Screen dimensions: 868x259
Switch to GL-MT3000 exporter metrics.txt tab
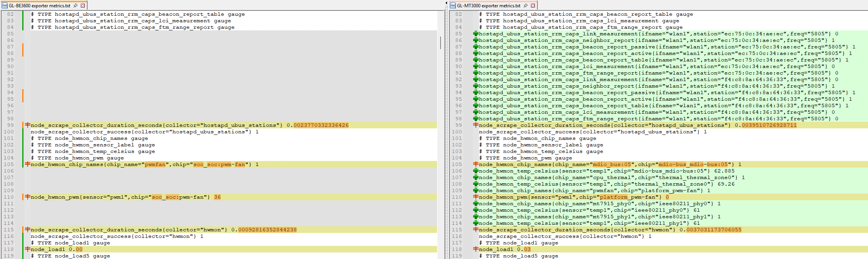pyautogui.click(x=488, y=6)
